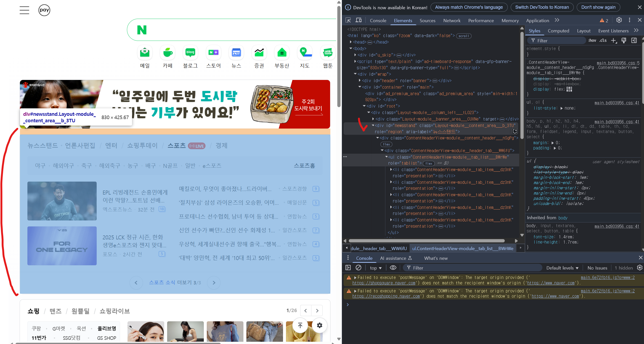Click the flex editor icon beside display: flex
This screenshot has width=644, height=344.
569,89
